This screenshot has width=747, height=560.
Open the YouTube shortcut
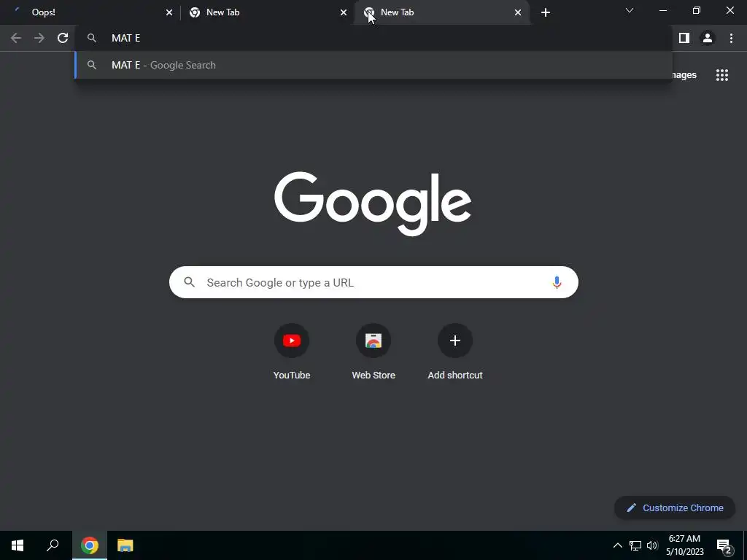click(292, 351)
